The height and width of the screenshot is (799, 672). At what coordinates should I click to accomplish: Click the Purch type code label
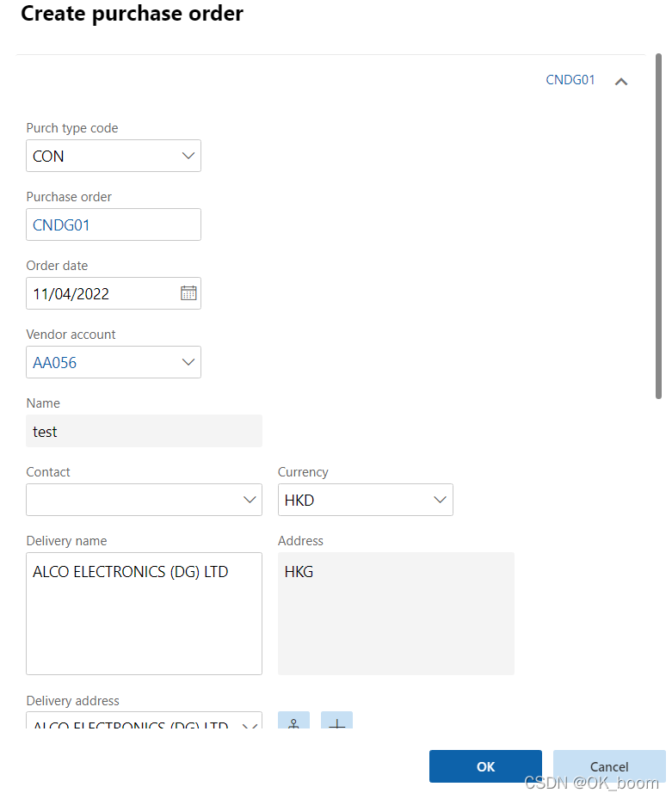pos(72,128)
